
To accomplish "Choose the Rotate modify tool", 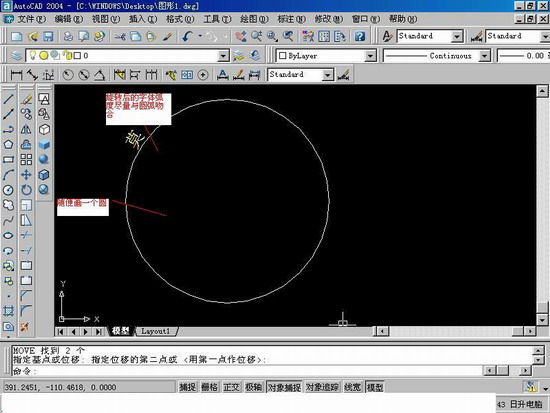I will pyautogui.click(x=26, y=190).
